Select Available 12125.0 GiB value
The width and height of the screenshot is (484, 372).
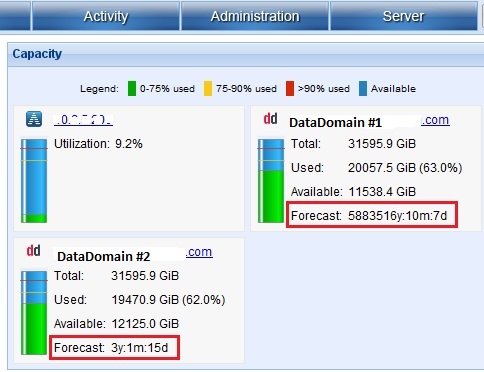pyautogui.click(x=145, y=324)
